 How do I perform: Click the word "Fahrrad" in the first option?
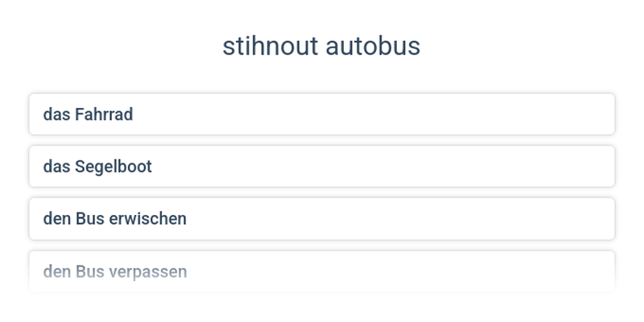[x=103, y=114]
